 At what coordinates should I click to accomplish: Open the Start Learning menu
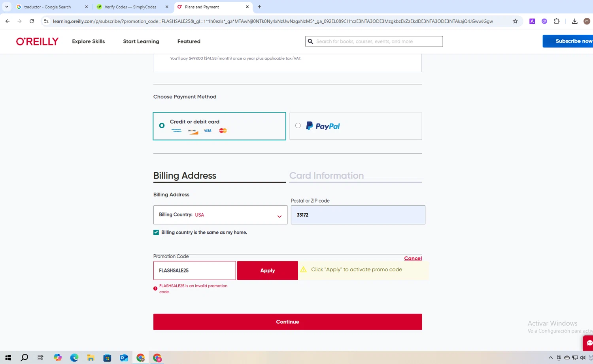(141, 41)
